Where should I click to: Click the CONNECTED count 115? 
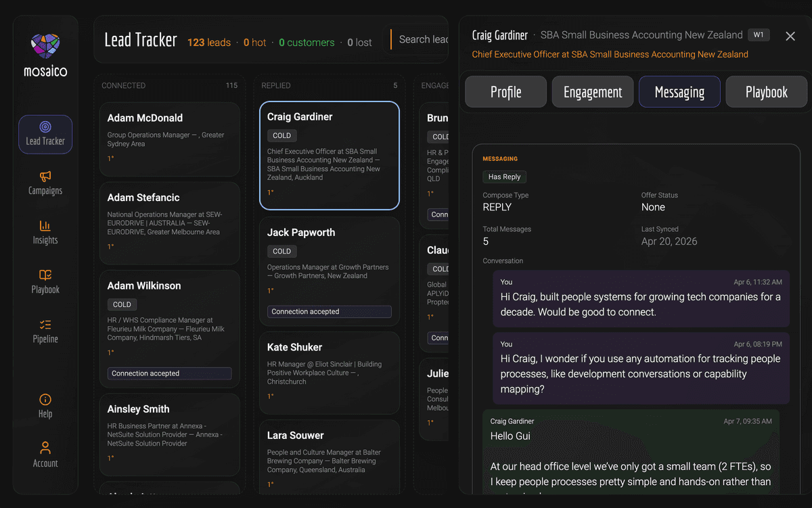tap(231, 86)
